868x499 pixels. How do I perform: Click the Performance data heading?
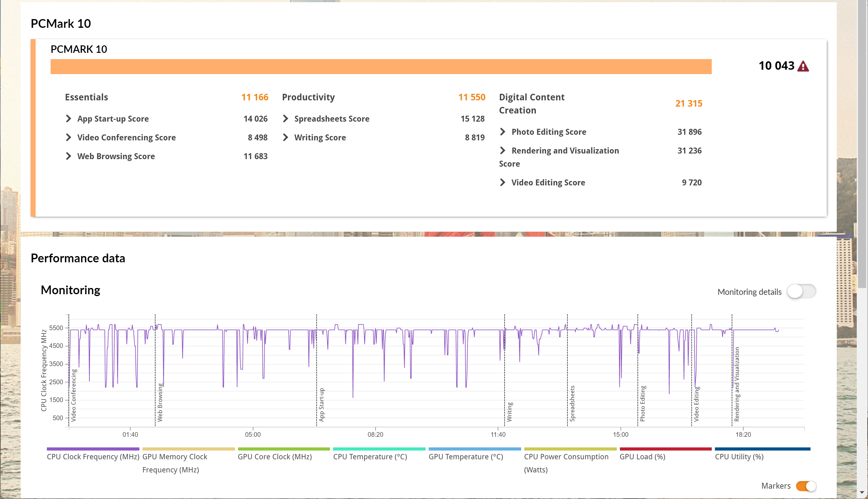pyautogui.click(x=78, y=258)
